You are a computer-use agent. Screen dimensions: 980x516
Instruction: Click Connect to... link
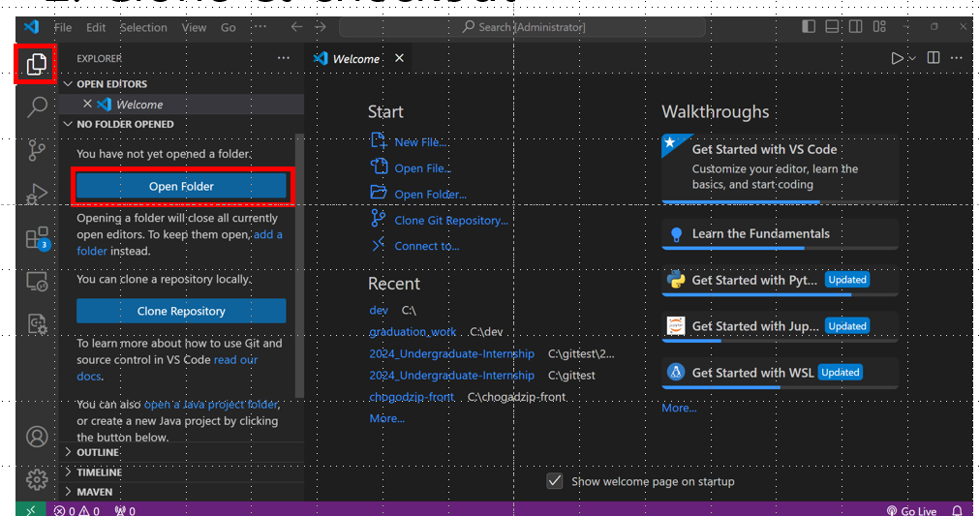[426, 246]
